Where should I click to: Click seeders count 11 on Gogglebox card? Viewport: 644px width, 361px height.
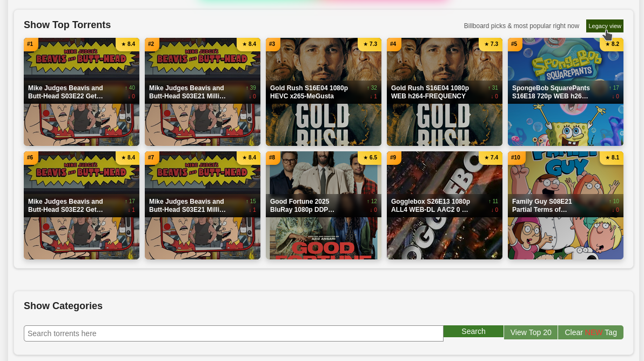pyautogui.click(x=493, y=201)
